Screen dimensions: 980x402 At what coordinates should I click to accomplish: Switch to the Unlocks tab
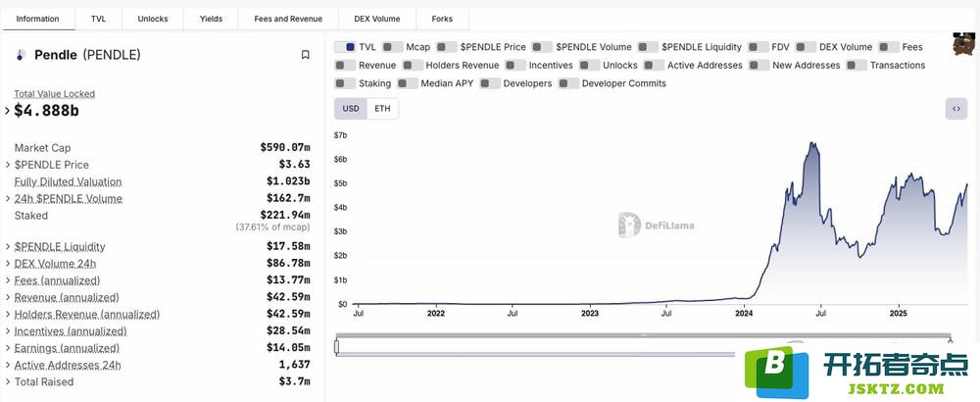(x=153, y=19)
